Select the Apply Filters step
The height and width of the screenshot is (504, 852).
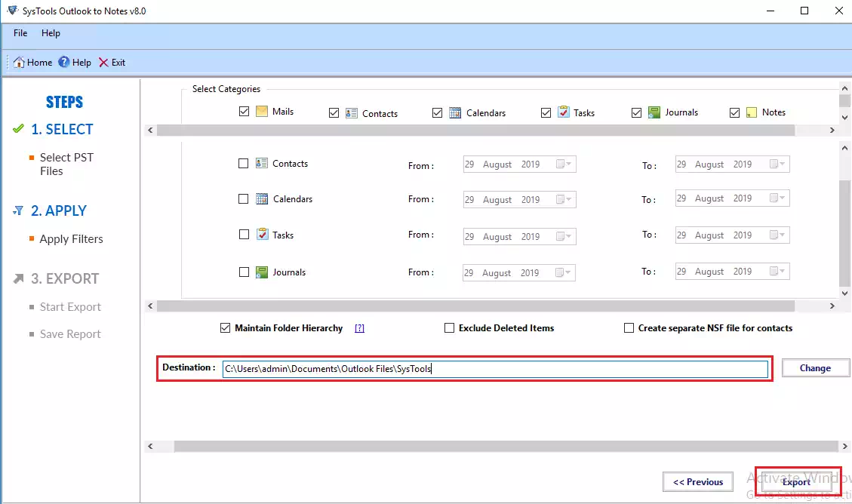[71, 239]
